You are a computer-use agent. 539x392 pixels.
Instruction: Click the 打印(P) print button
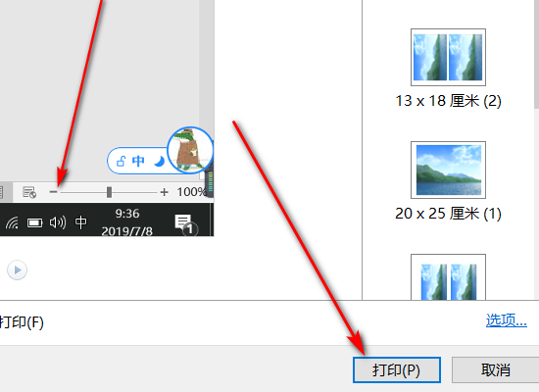coord(397,370)
